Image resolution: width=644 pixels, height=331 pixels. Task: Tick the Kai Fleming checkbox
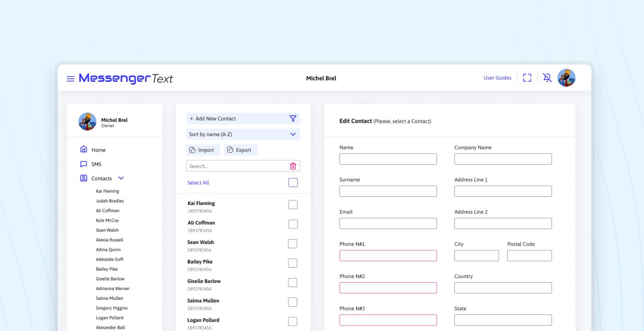293,205
